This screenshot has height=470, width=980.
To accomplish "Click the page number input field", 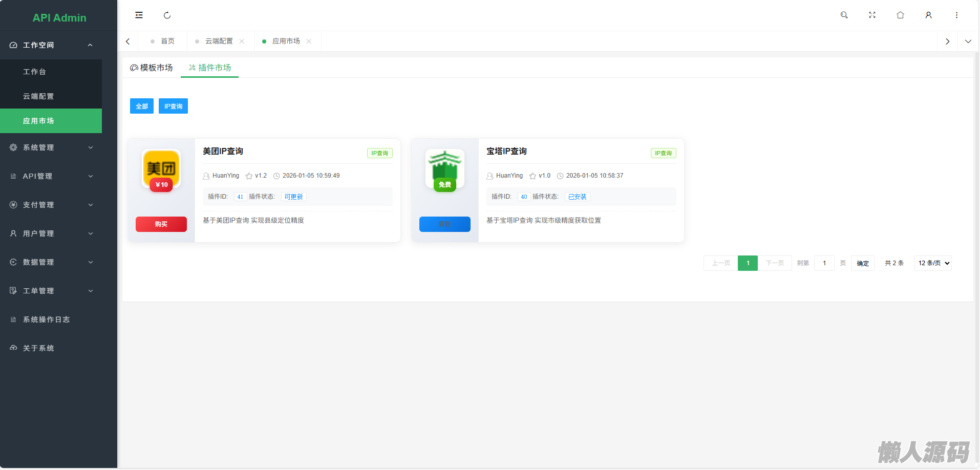I will point(824,263).
